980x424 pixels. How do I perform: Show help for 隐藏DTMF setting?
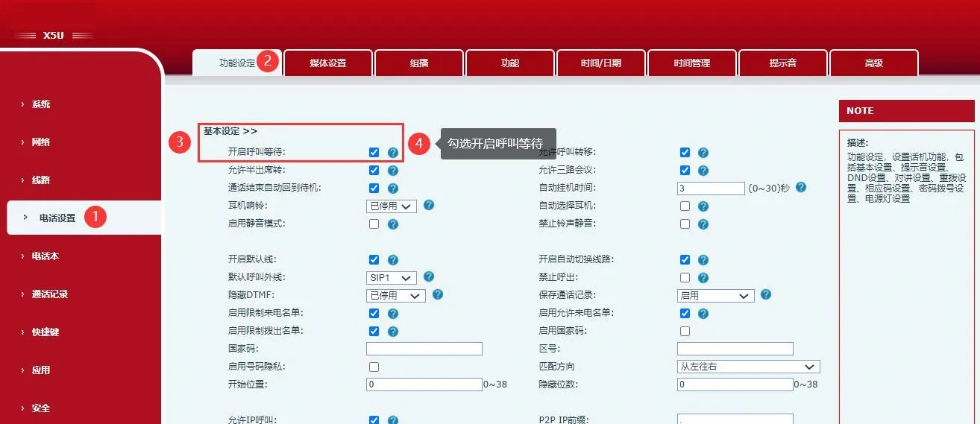[x=438, y=295]
